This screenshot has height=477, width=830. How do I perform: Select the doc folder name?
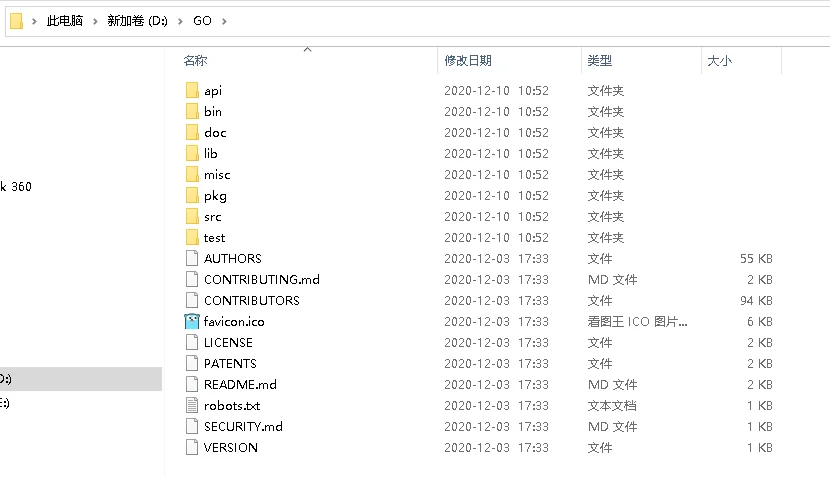pos(215,133)
